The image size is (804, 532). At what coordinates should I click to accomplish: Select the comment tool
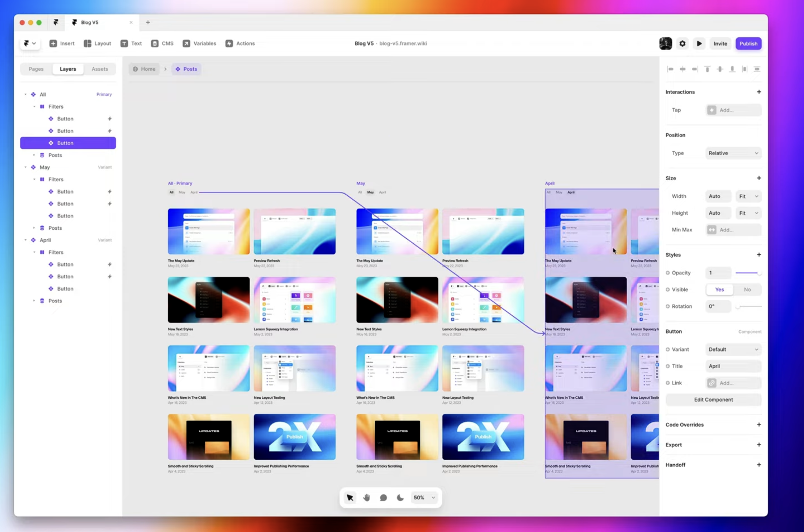click(383, 497)
